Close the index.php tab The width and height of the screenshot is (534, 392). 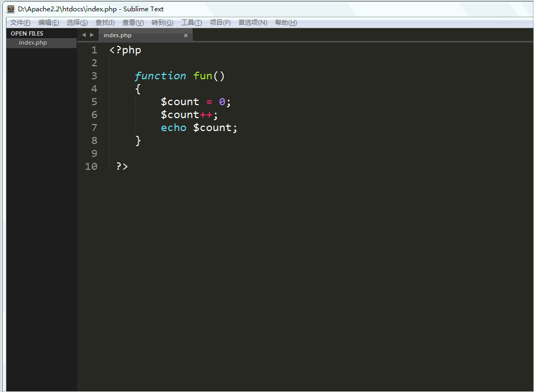[x=186, y=35]
